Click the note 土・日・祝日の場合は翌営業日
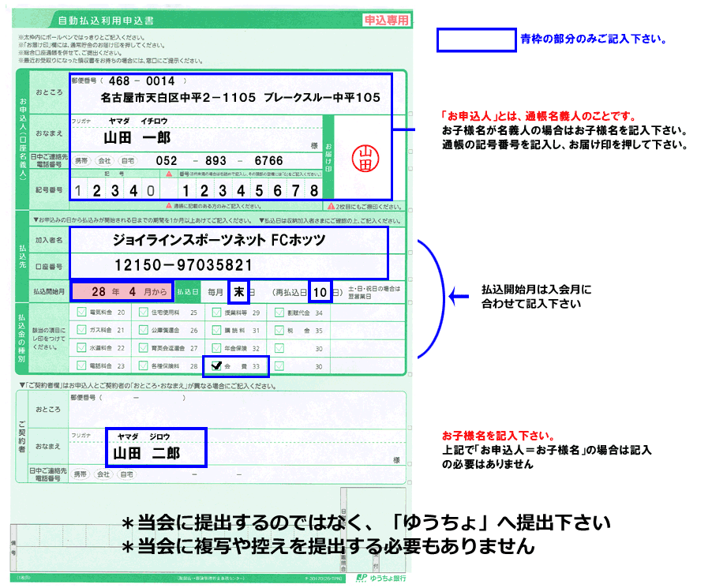Screen dimensions: 712x588 click(374, 292)
